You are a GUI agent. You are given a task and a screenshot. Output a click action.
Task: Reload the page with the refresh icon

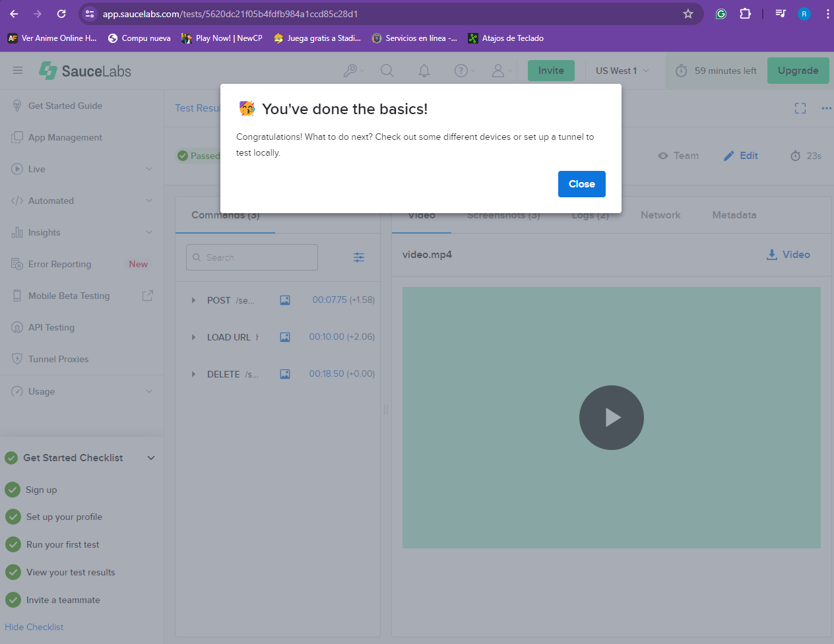pos(61,14)
